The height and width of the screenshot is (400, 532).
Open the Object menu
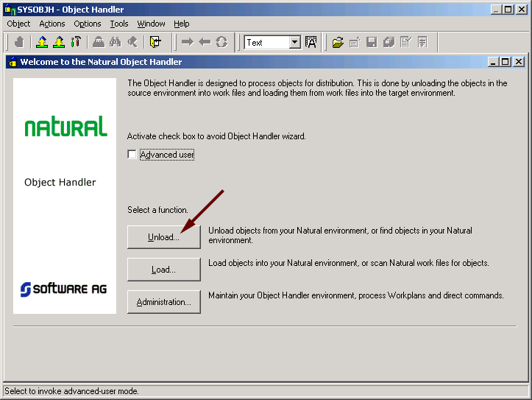pyautogui.click(x=18, y=24)
